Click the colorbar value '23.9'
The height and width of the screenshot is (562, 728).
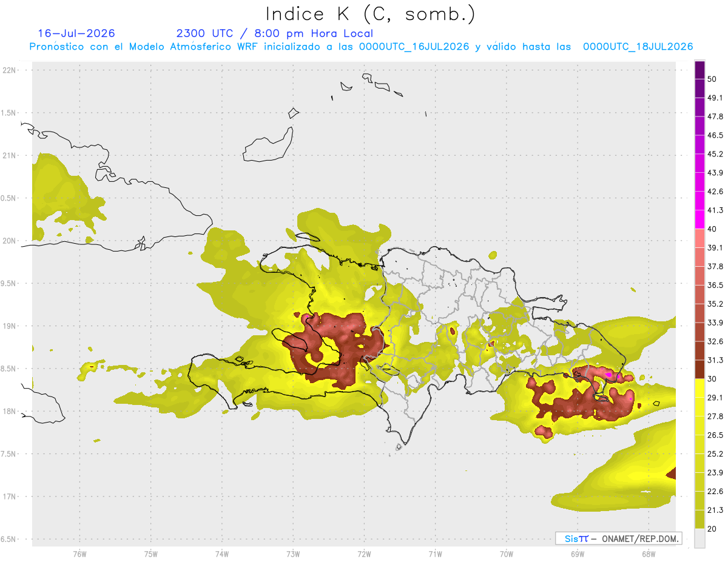[715, 473]
